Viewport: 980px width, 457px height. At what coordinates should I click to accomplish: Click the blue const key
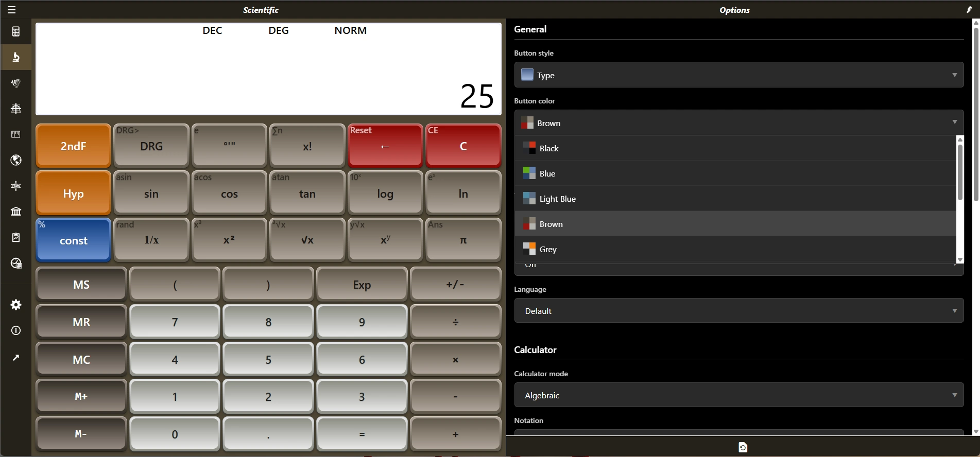click(x=73, y=240)
